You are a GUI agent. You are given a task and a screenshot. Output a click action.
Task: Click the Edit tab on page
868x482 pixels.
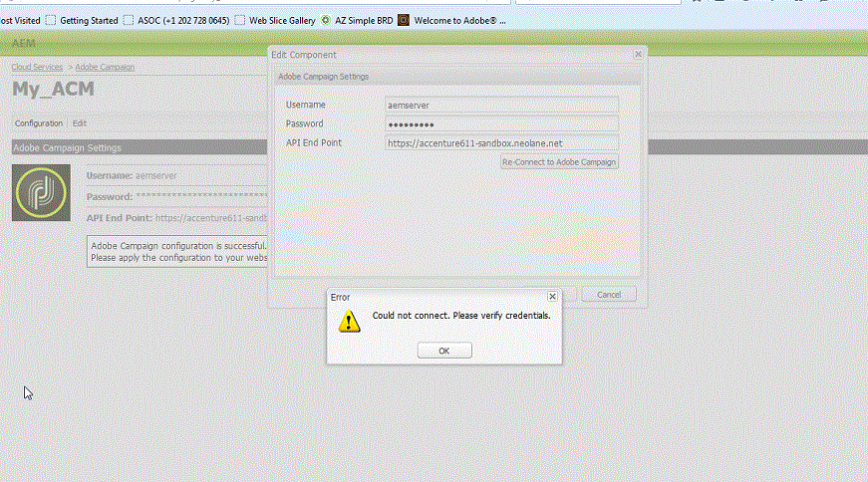point(79,122)
